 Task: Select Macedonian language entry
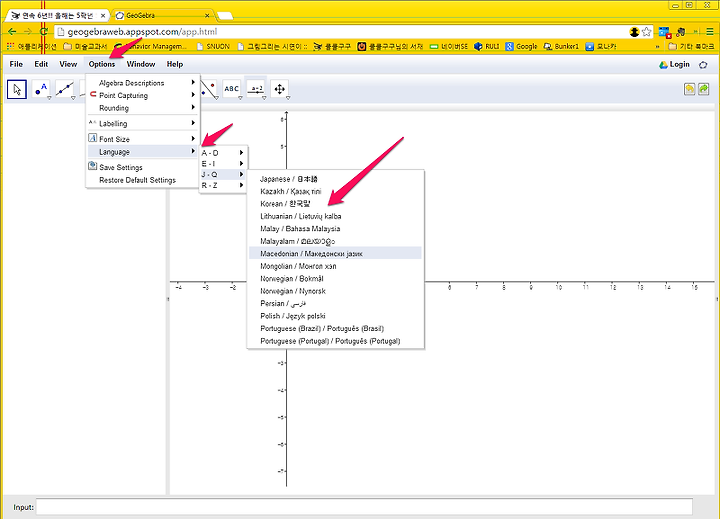tap(335, 254)
